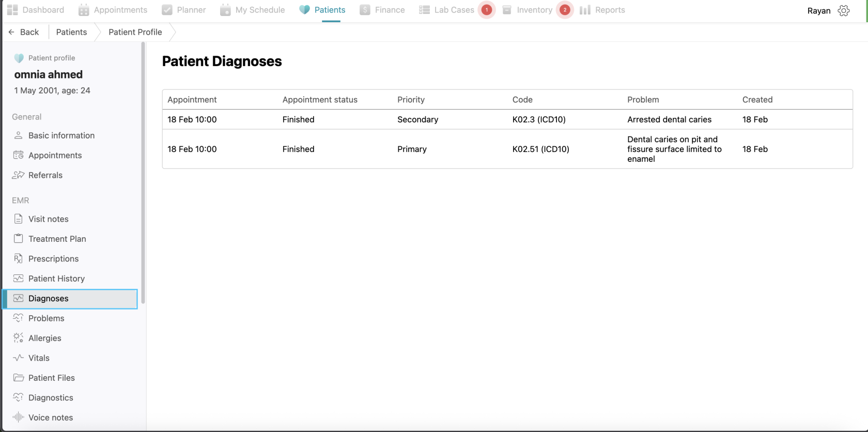Click the Lab Cases notification badge
The width and height of the screenshot is (868, 432).
pos(486,10)
